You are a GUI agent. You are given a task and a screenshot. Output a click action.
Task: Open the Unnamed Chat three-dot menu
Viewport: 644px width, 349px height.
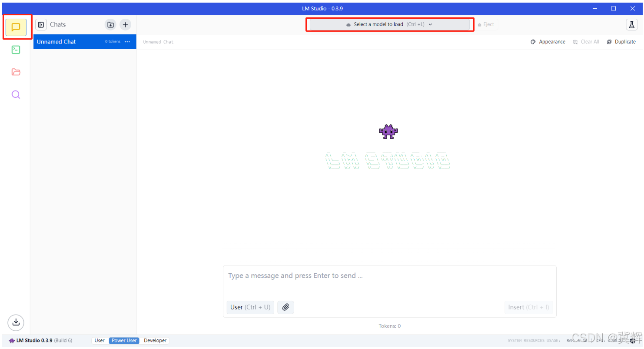point(127,42)
